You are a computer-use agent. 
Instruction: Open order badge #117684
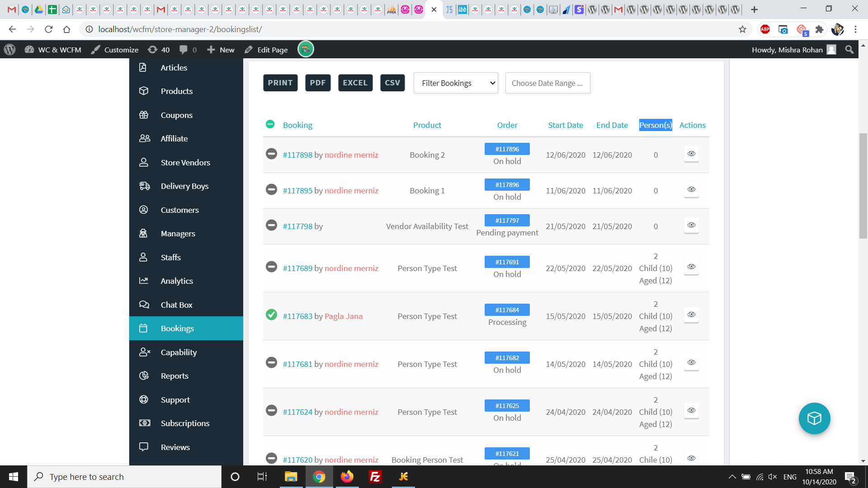pyautogui.click(x=507, y=310)
